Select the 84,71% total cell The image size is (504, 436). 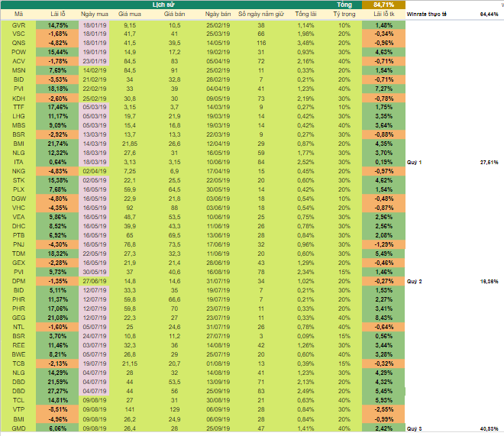tap(383, 5)
